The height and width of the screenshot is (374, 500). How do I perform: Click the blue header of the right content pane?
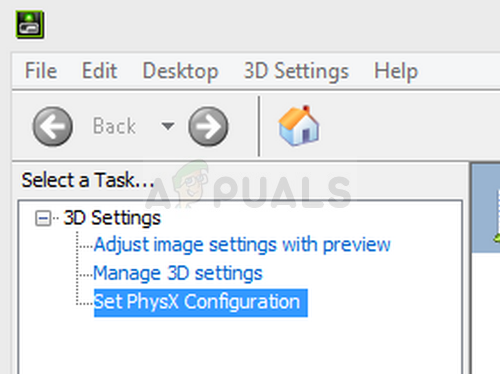pyautogui.click(x=486, y=208)
